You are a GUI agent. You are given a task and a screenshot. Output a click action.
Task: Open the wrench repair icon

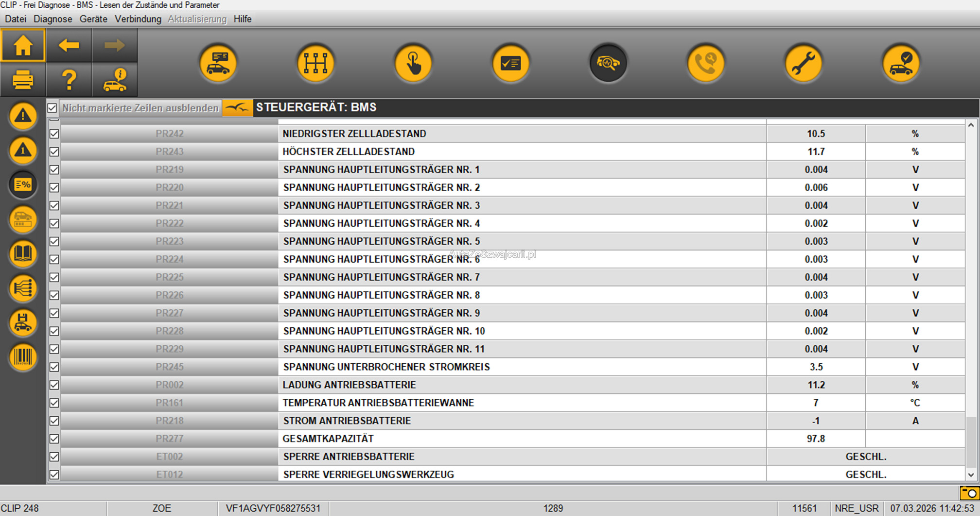click(803, 63)
